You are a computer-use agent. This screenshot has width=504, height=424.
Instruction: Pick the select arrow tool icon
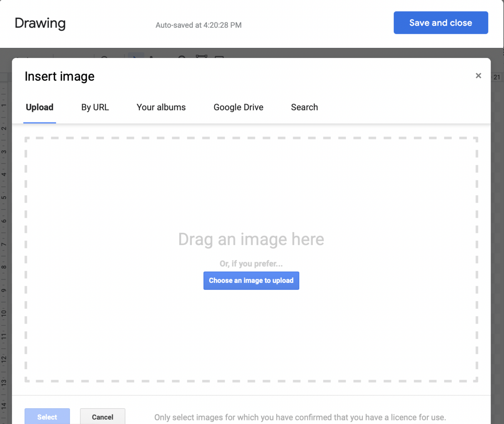point(136,55)
